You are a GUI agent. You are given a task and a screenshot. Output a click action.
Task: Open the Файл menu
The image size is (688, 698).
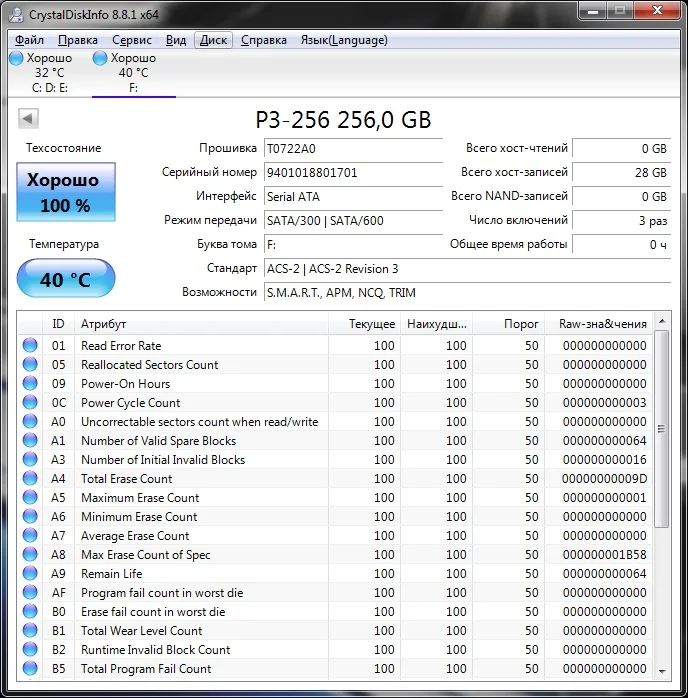(29, 40)
